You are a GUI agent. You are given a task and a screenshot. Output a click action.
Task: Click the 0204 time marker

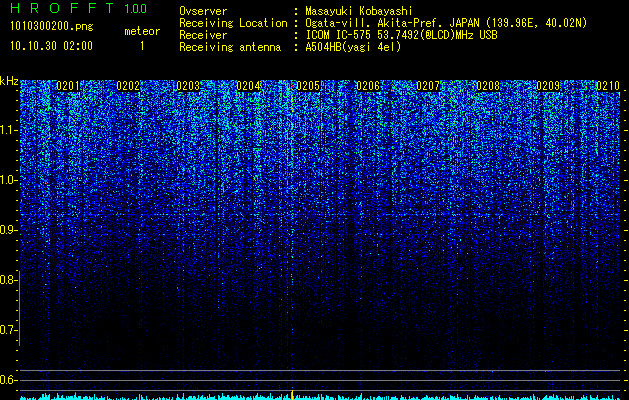248,86
